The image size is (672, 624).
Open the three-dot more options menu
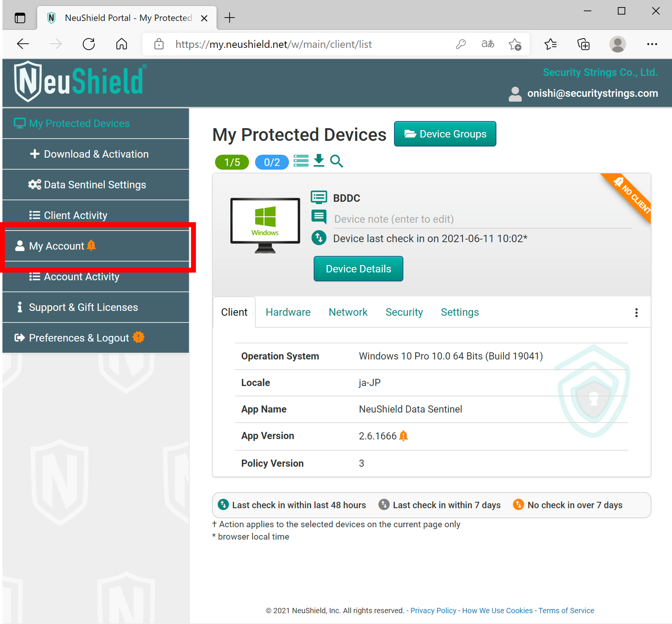pyautogui.click(x=636, y=313)
